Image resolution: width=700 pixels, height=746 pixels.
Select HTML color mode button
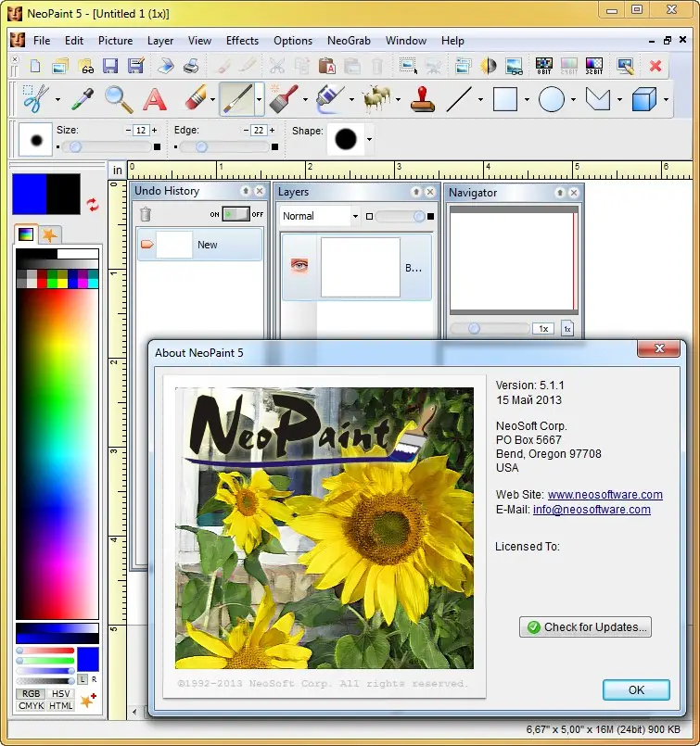[x=61, y=705]
